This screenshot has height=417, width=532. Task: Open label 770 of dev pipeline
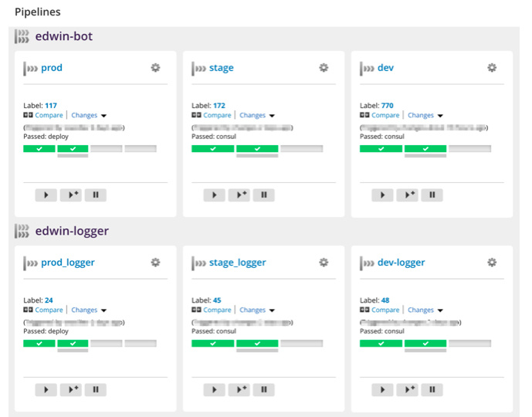pyautogui.click(x=387, y=106)
